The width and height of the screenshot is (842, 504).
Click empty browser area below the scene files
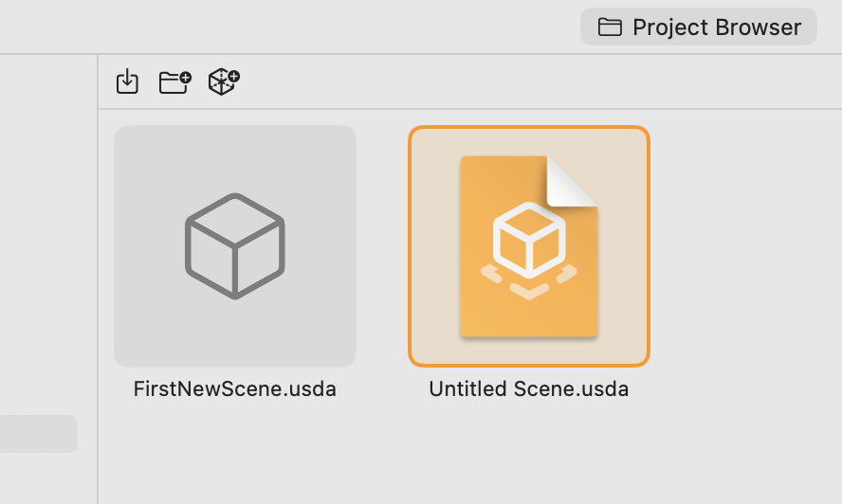click(427, 455)
